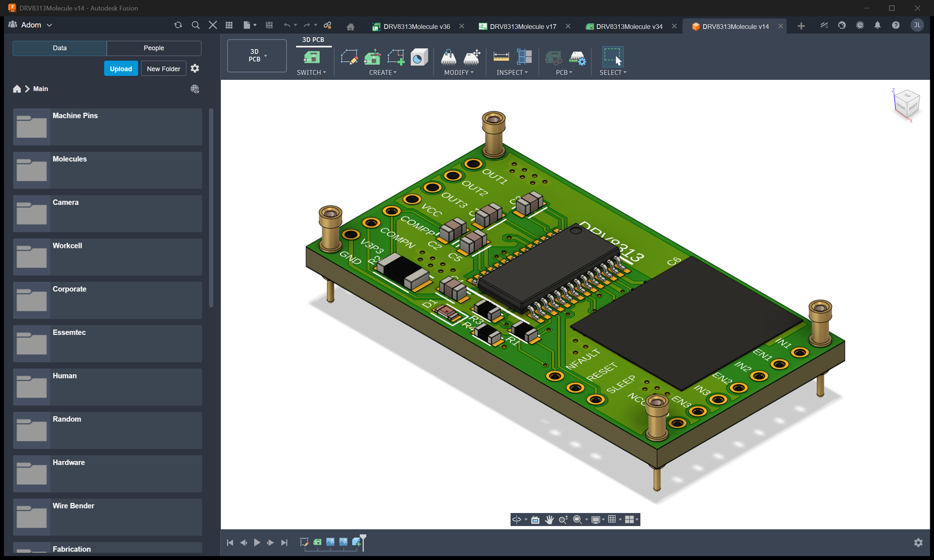Click the Look At icon in navigation bar
This screenshot has height=560, width=934.
click(535, 519)
